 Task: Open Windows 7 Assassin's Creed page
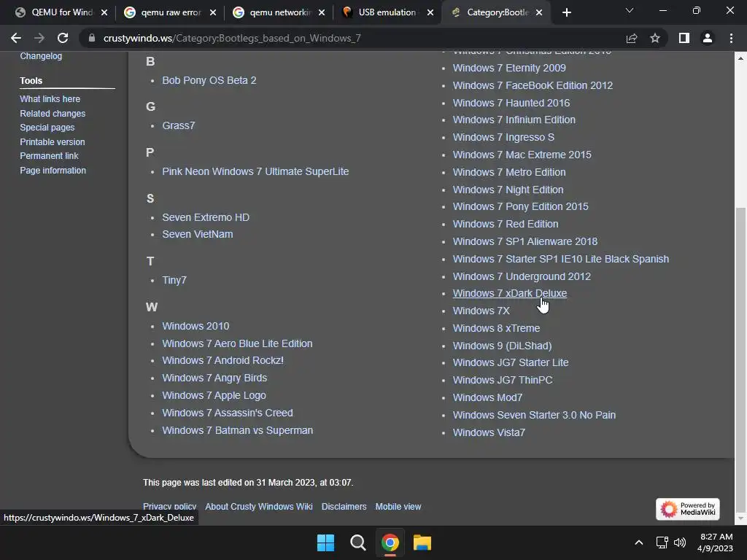(x=228, y=413)
